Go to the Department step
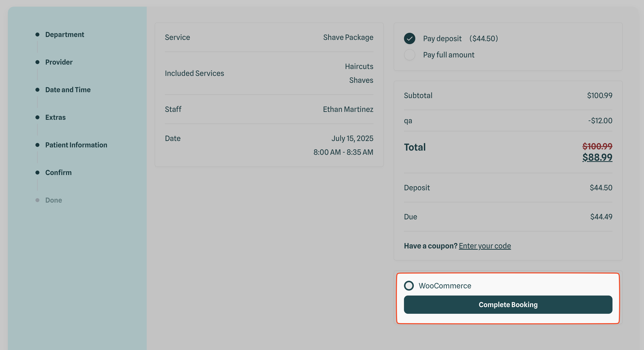Viewport: 644px width, 350px height. [x=64, y=35]
